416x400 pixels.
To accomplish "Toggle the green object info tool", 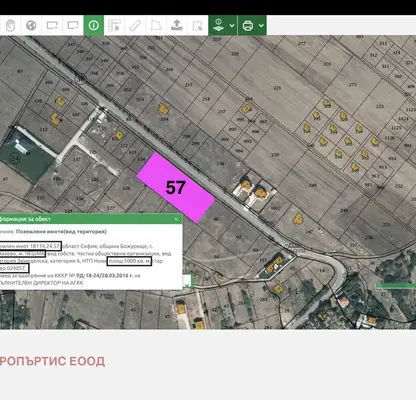I will pyautogui.click(x=94, y=25).
